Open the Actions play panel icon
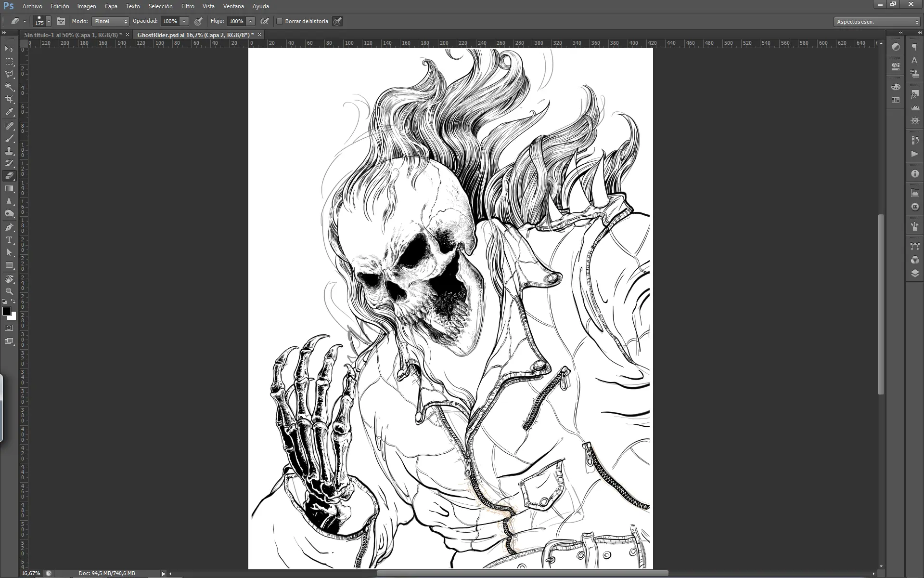The height and width of the screenshot is (578, 924). tap(915, 154)
